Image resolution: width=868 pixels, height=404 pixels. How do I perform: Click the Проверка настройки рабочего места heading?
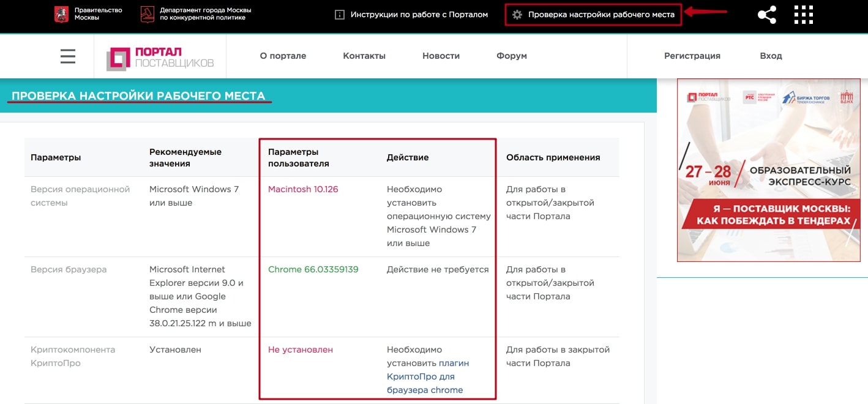tap(138, 96)
